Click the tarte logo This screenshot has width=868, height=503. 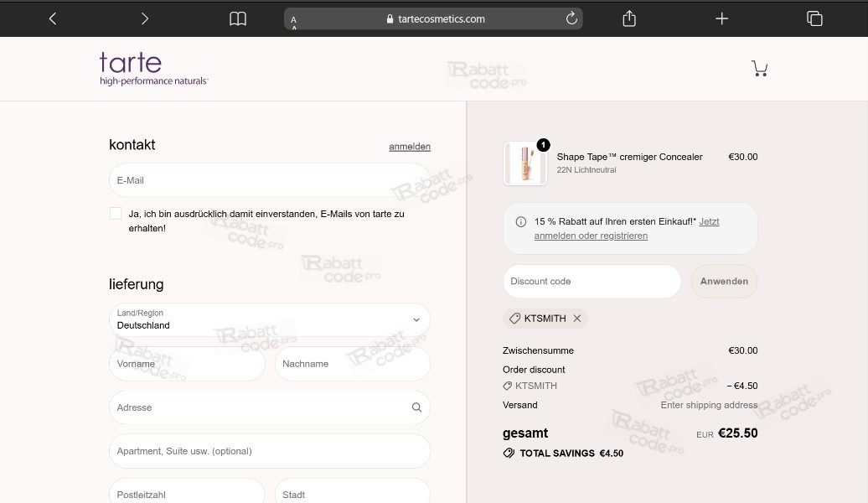[x=152, y=68]
